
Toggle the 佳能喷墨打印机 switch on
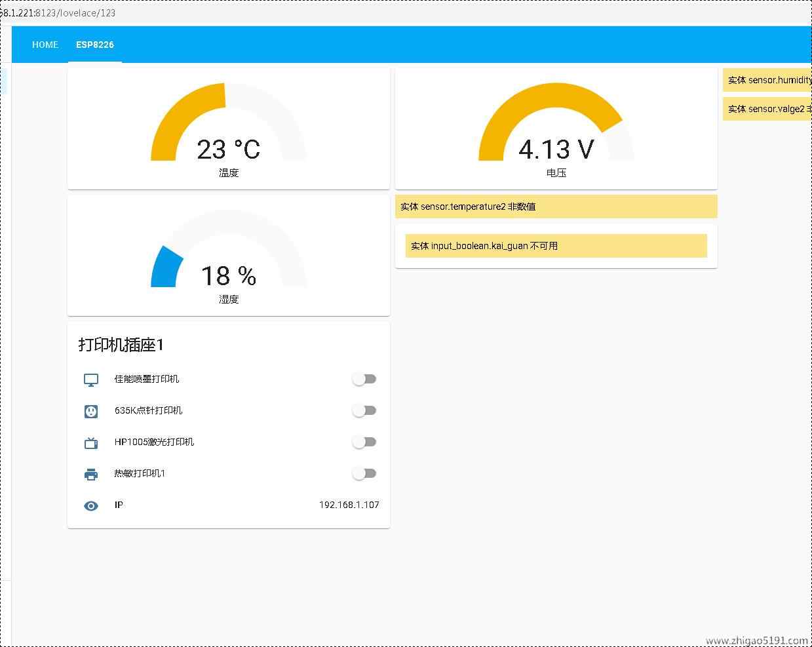364,379
